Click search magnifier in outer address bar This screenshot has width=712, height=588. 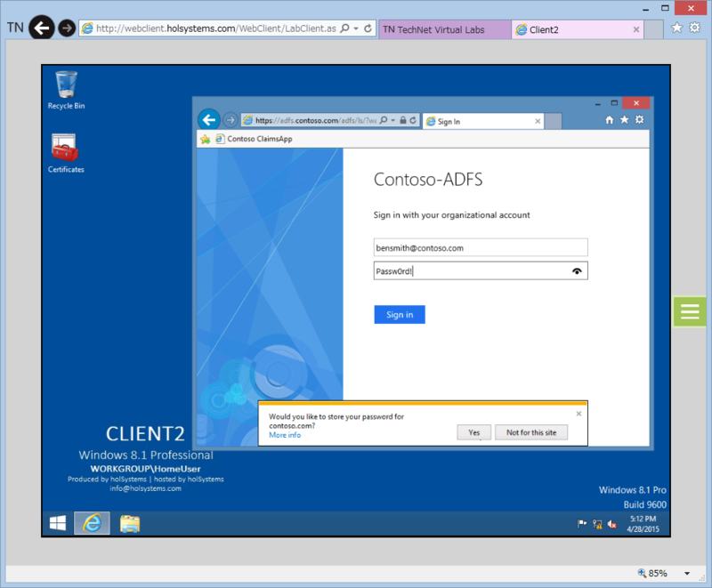pyautogui.click(x=345, y=28)
